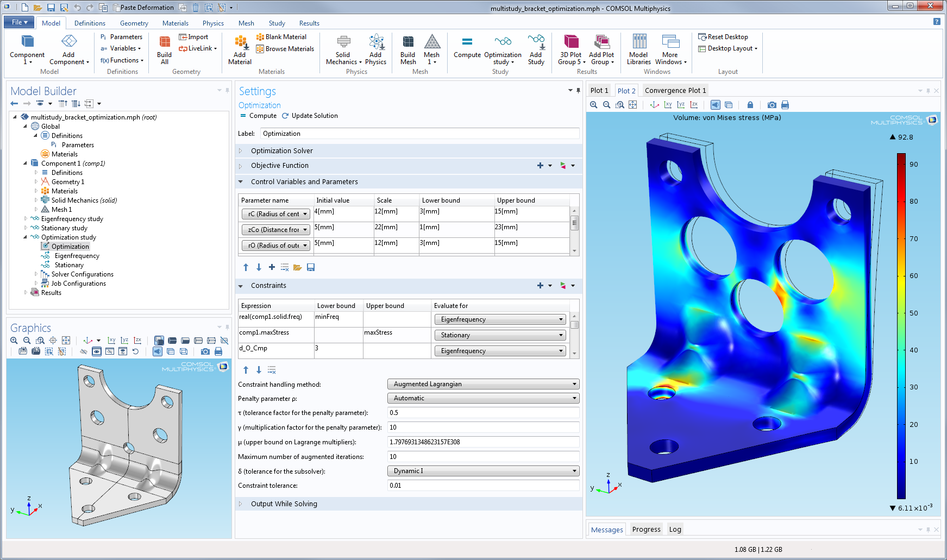
Task: Click the Constraint tolerance input field
Action: point(483,486)
